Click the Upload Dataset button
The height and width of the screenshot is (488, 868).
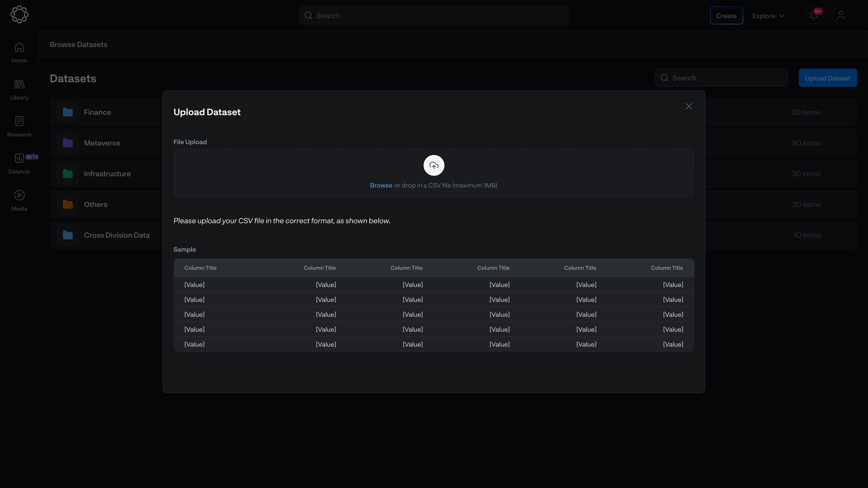point(827,78)
